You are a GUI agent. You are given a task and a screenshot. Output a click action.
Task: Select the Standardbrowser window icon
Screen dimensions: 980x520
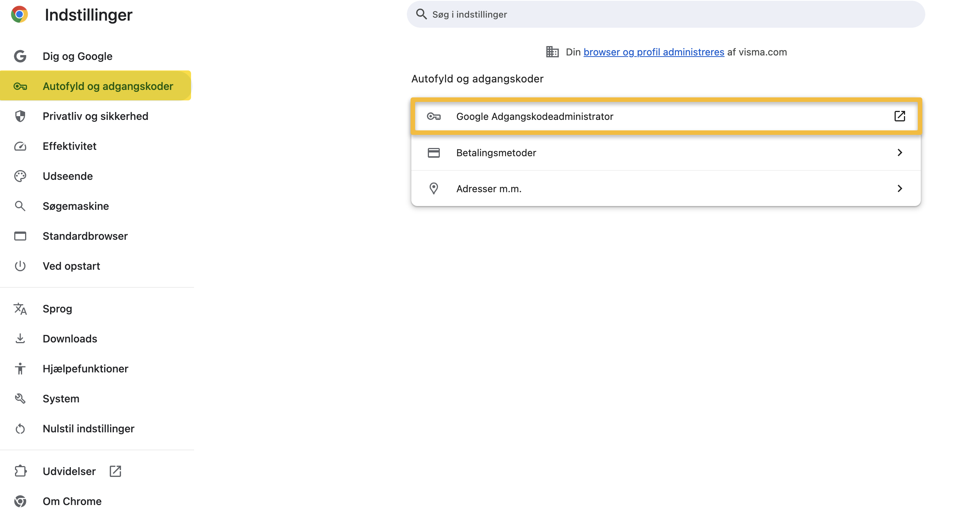click(x=20, y=236)
